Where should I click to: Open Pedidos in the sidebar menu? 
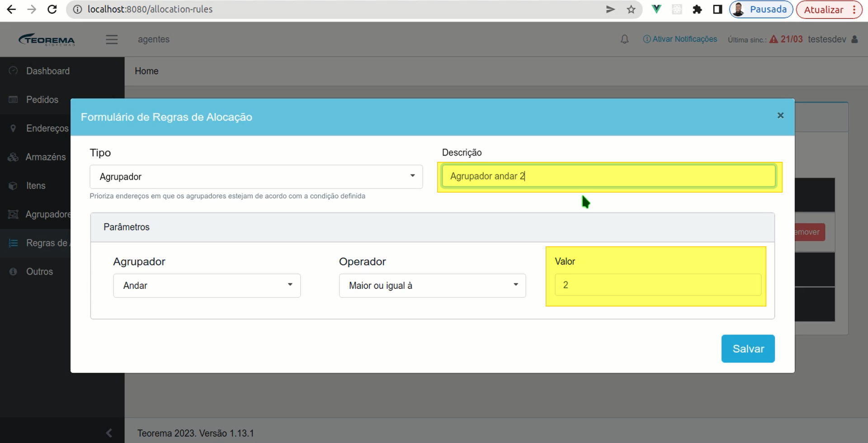[x=42, y=99]
